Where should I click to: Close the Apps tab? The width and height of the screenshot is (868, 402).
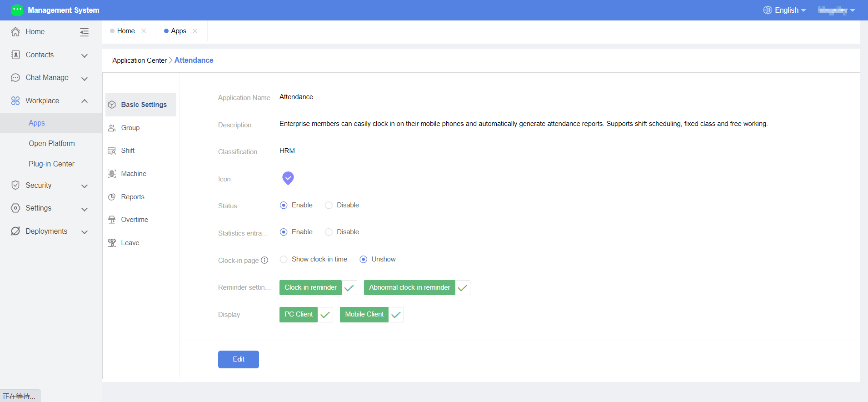tap(195, 31)
